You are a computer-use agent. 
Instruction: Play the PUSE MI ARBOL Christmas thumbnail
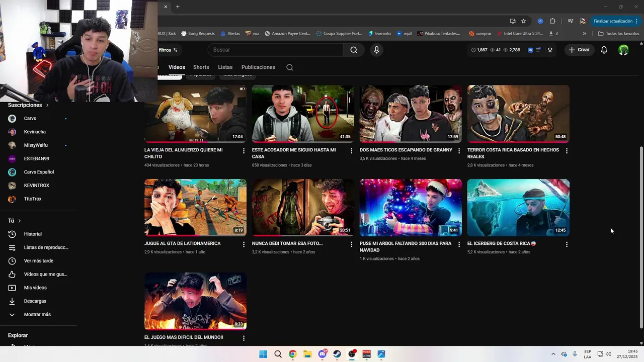pyautogui.click(x=411, y=208)
